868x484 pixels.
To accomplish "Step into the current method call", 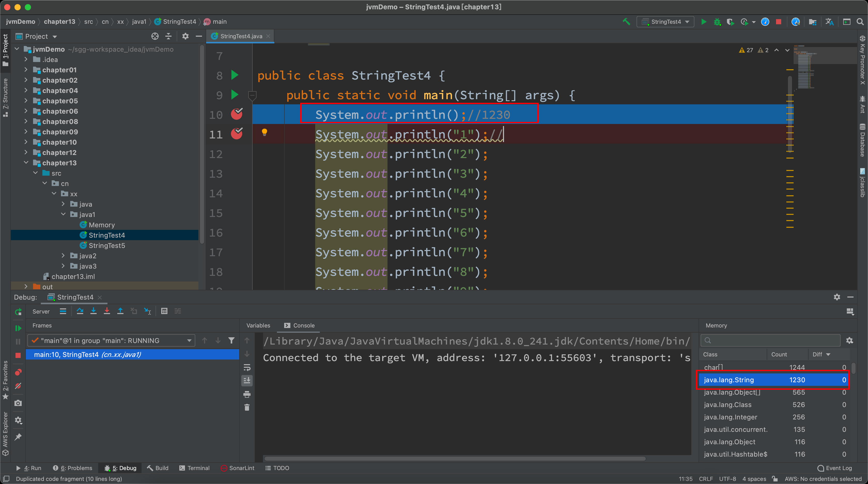I will point(94,311).
